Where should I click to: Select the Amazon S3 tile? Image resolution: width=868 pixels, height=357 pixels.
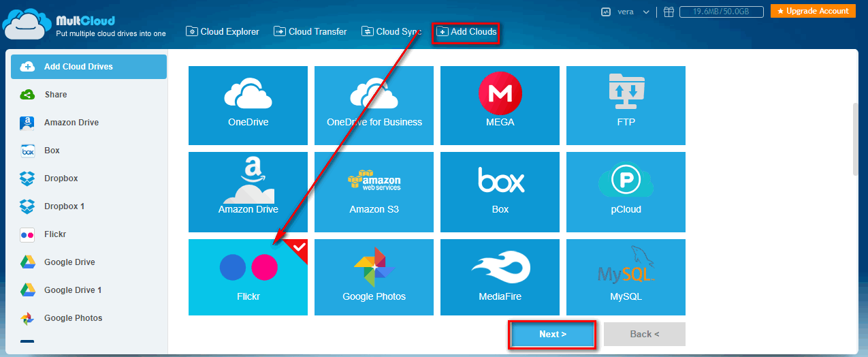374,192
